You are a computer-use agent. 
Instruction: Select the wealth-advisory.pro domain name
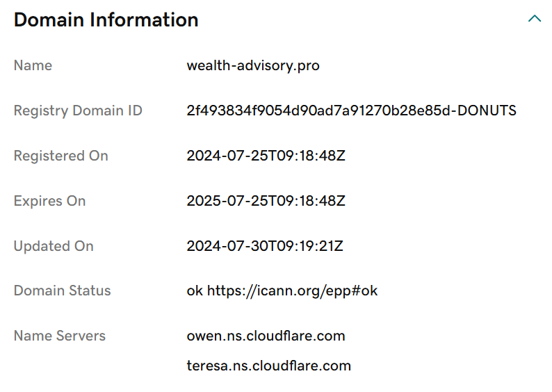point(253,66)
